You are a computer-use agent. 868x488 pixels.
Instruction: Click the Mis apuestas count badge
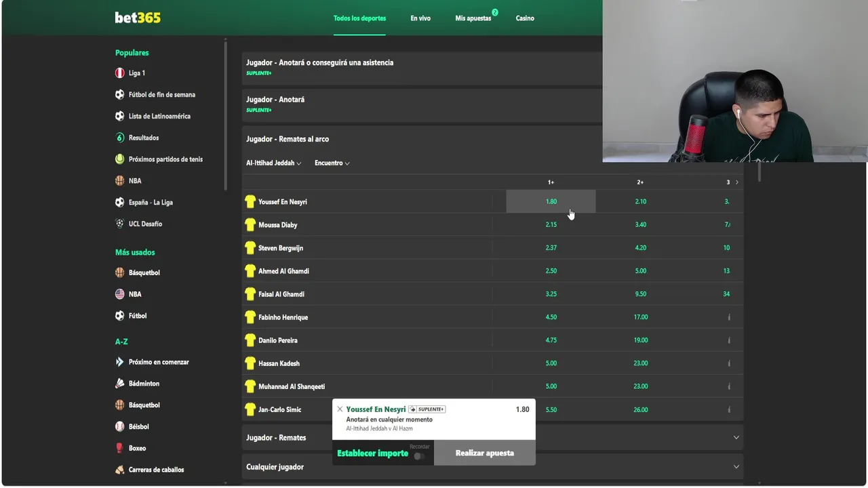point(495,12)
